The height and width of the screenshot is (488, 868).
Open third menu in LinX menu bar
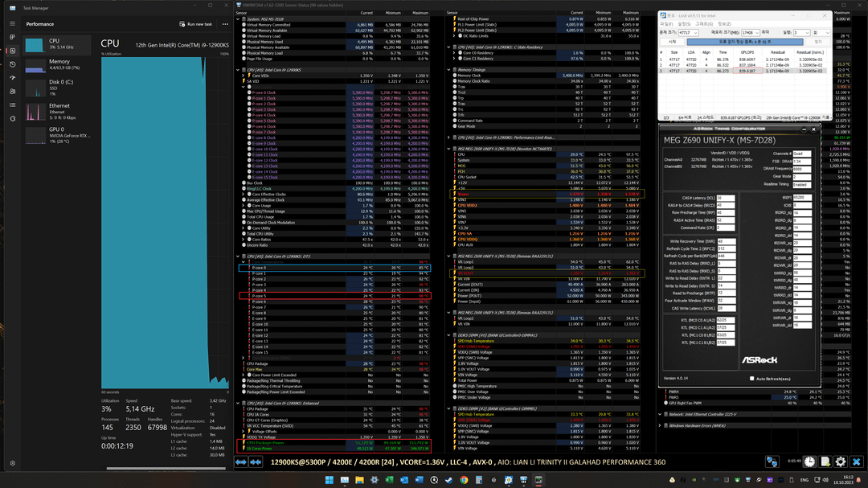click(704, 24)
